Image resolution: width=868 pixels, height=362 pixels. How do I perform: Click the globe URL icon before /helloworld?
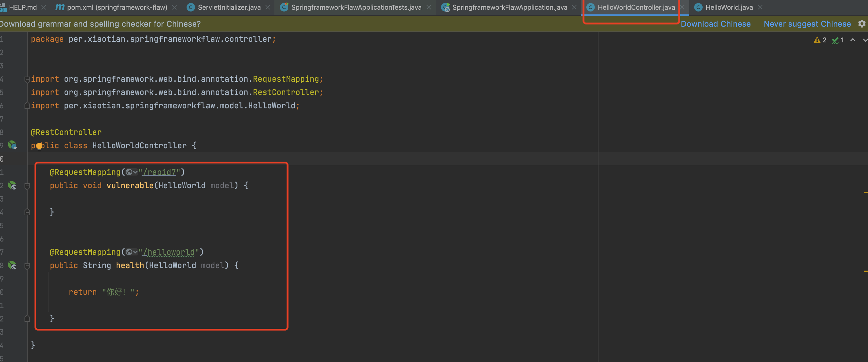coord(129,252)
